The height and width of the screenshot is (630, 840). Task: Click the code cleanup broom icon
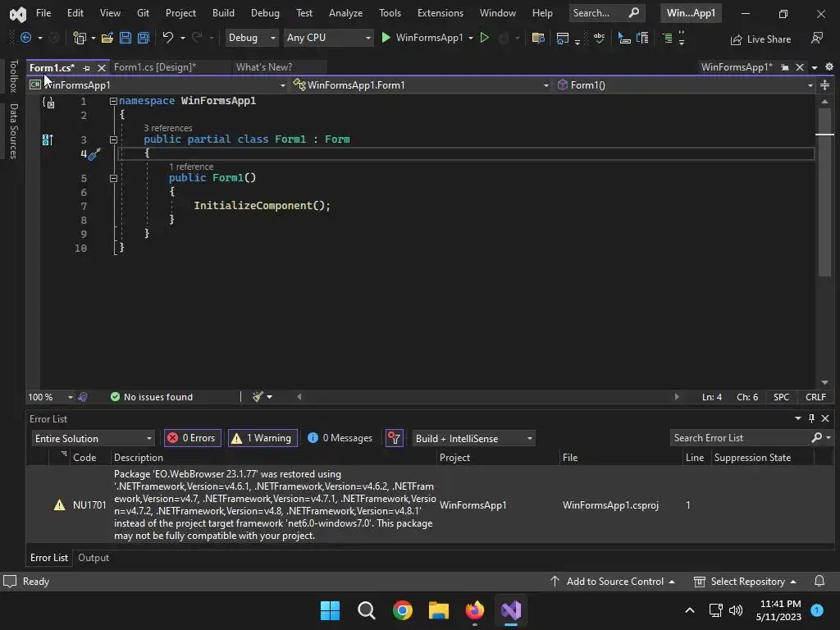tap(258, 397)
